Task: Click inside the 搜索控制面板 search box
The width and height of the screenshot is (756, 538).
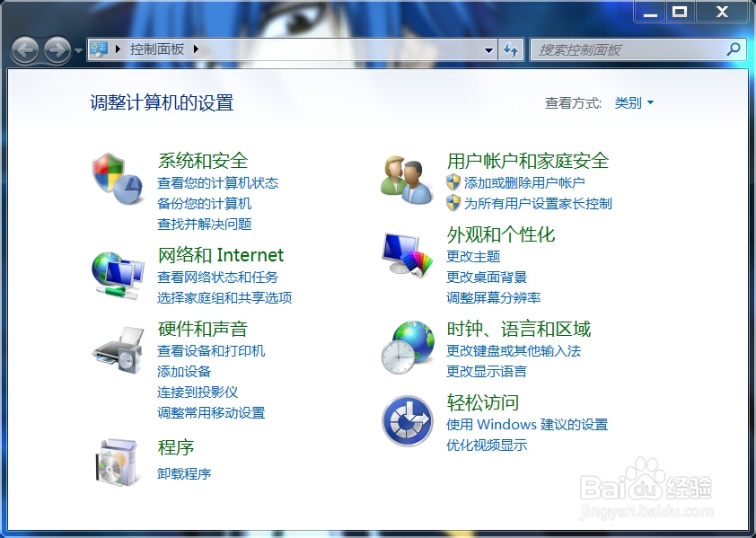Action: [x=629, y=49]
